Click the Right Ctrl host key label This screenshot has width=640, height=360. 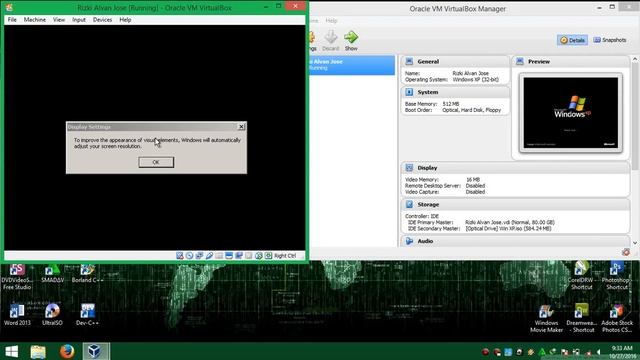pos(285,256)
